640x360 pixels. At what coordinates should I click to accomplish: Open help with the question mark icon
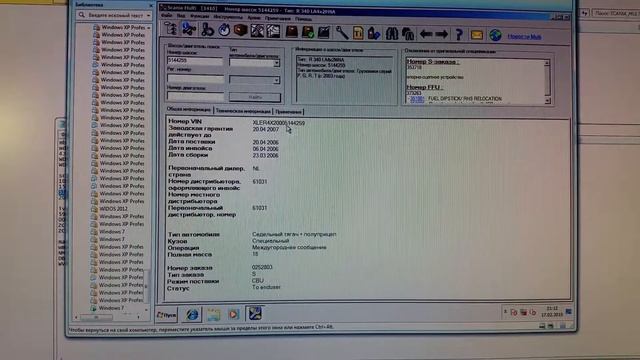tap(459, 35)
